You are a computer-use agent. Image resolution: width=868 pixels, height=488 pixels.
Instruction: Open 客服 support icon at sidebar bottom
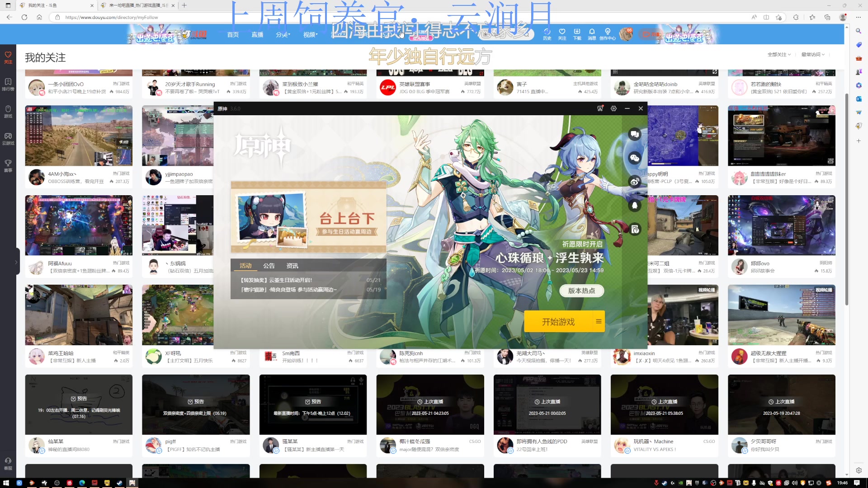(x=8, y=464)
